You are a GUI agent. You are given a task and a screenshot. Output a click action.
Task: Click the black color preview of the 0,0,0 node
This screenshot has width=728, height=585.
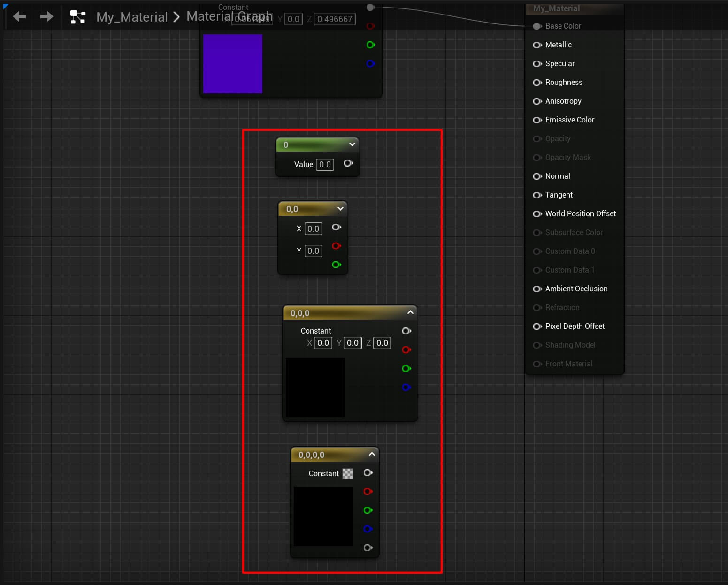tap(315, 387)
